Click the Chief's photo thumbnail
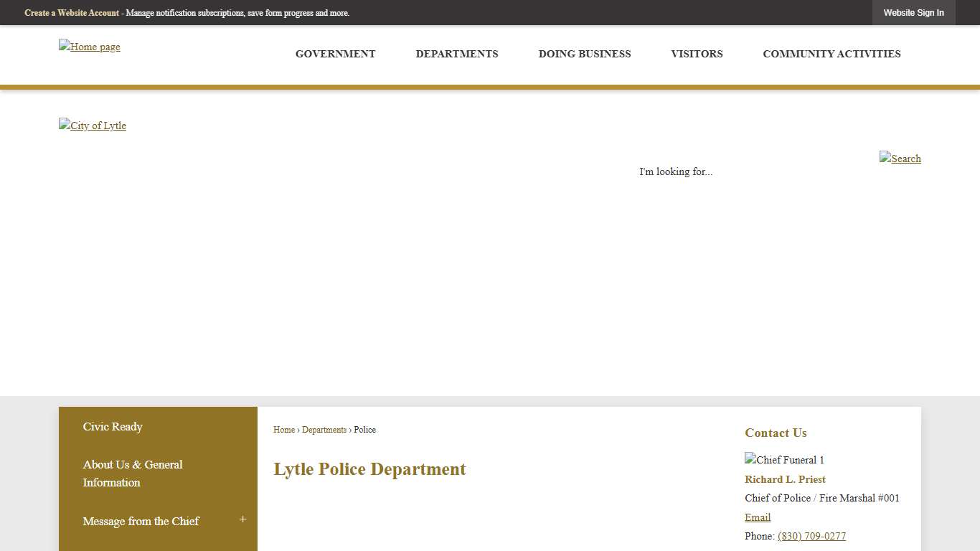This screenshot has width=980, height=551. (x=784, y=460)
